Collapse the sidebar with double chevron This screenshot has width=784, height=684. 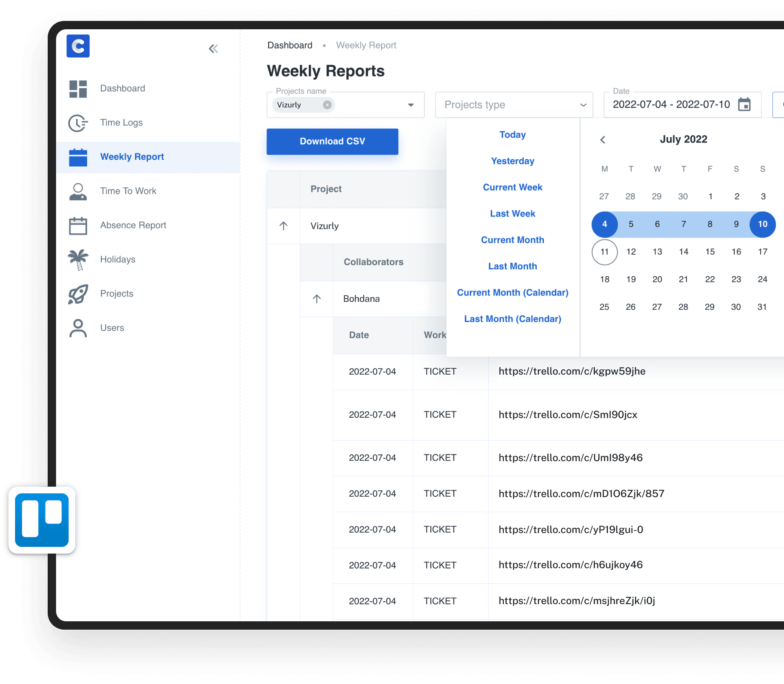tap(213, 49)
